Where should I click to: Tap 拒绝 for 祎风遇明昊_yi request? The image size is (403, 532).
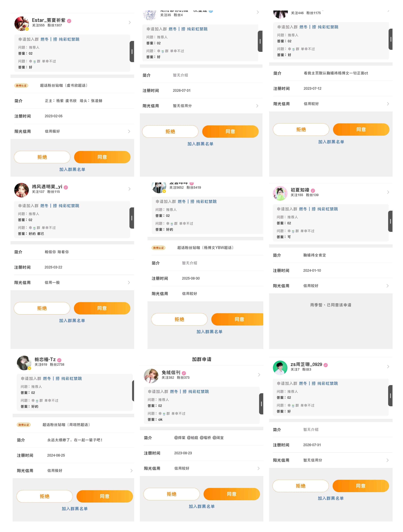click(x=42, y=308)
